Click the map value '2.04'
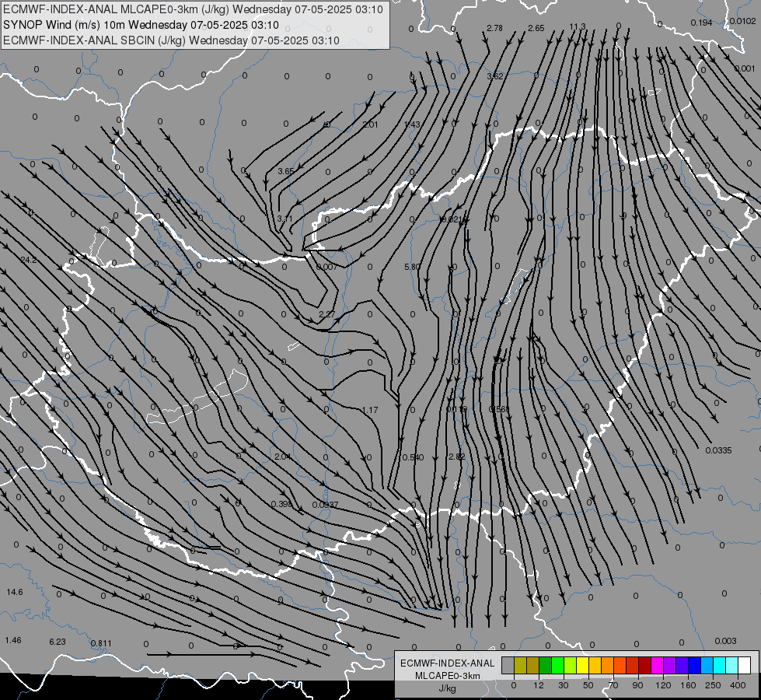 pos(282,457)
